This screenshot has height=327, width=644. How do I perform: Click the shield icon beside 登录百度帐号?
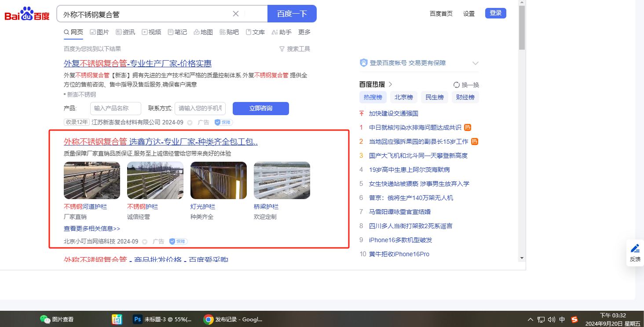(x=363, y=63)
